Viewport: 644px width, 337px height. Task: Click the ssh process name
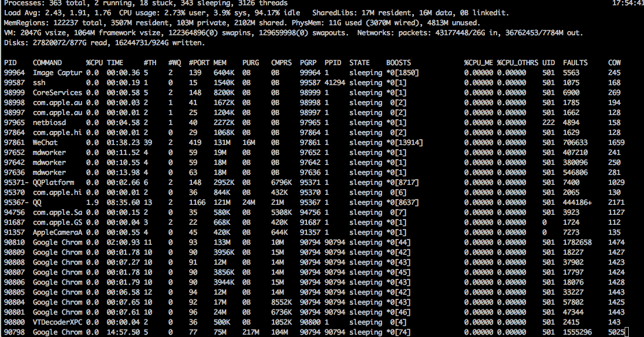tap(39, 82)
